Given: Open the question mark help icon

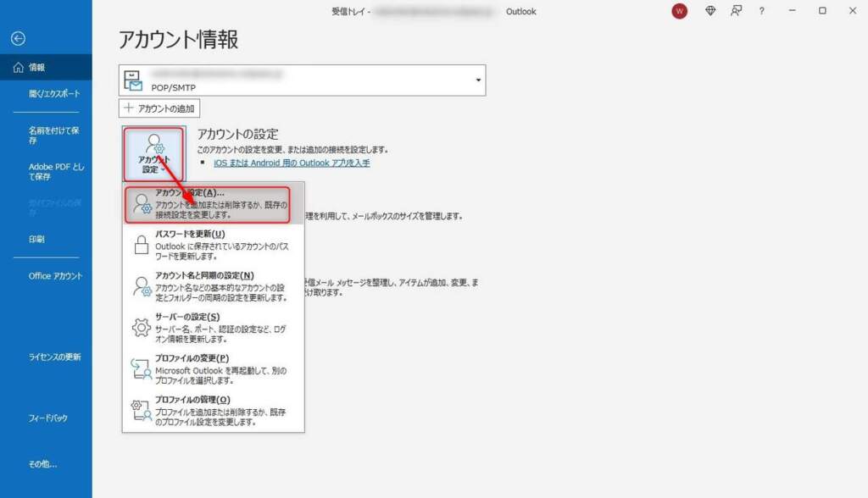Looking at the screenshot, I should click(762, 10).
